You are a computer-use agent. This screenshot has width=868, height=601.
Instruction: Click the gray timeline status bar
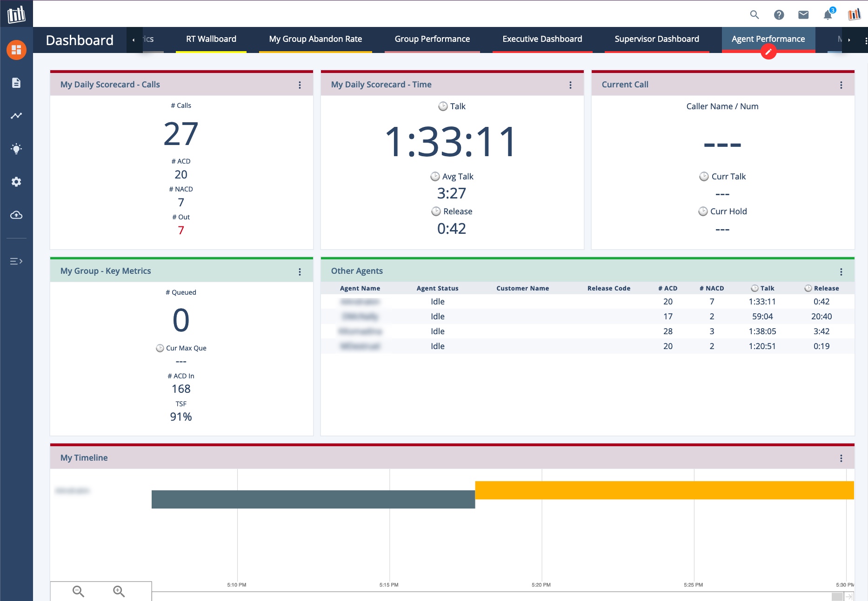[313, 499]
